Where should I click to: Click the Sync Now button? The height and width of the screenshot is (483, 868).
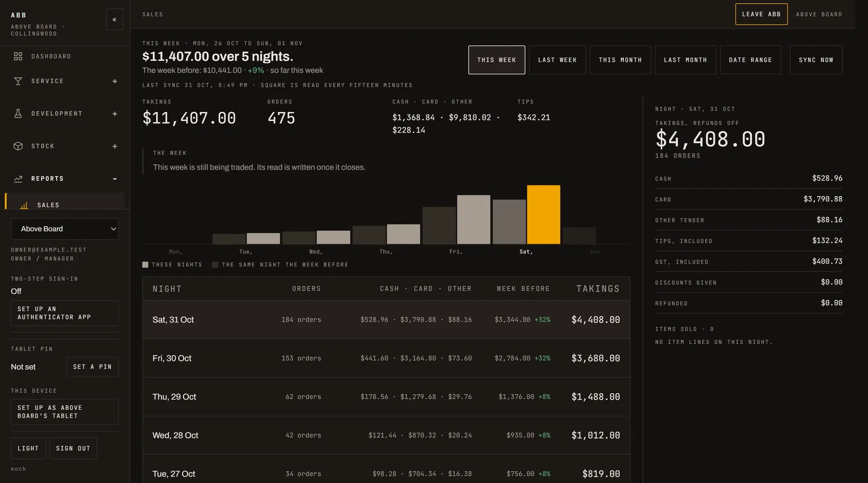tap(816, 60)
